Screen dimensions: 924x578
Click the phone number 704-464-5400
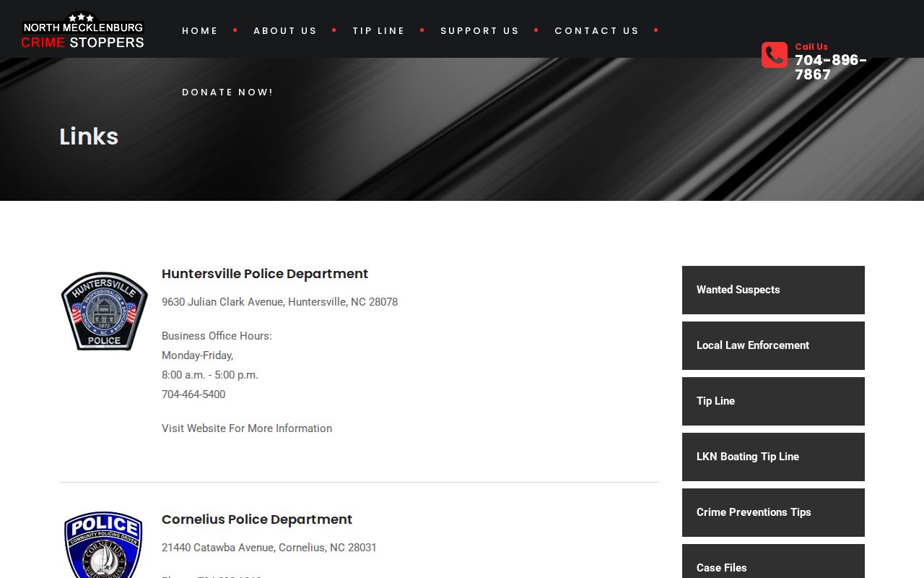click(x=193, y=394)
